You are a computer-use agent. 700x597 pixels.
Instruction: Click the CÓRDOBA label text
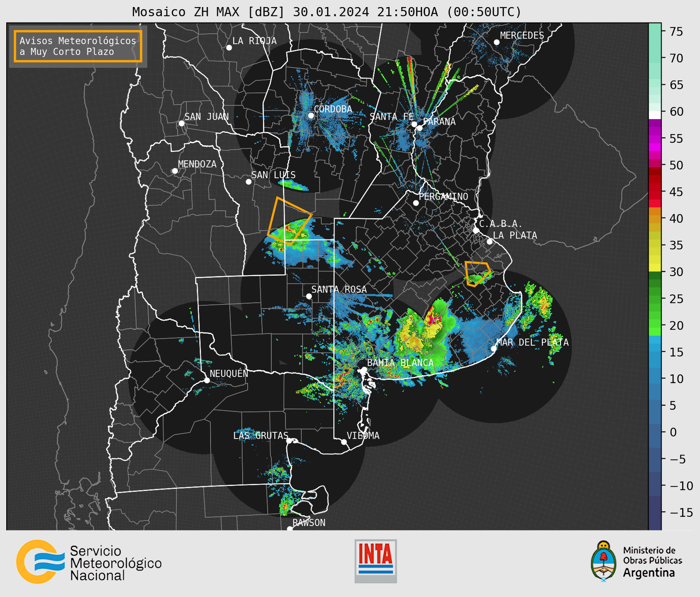tap(333, 109)
